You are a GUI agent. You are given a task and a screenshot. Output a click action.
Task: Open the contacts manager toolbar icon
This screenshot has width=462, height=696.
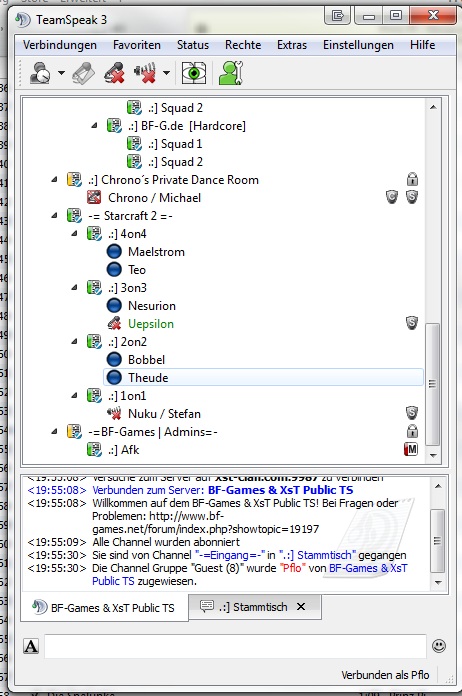point(231,73)
